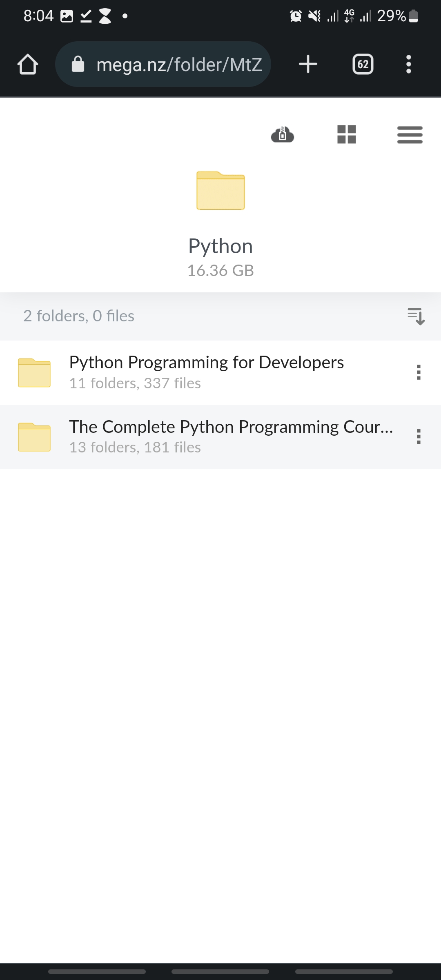Tap folder icon of The Complete Python Programming
The image size is (441, 980).
[34, 437]
